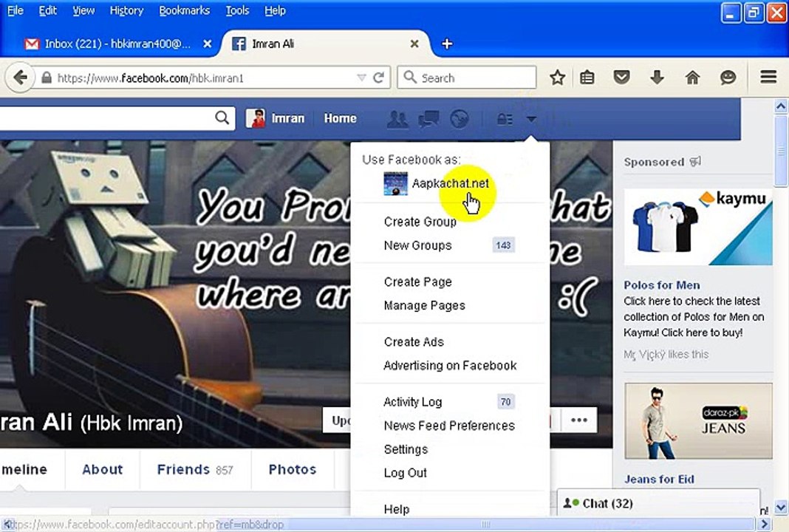Image resolution: width=789 pixels, height=532 pixels.
Task: Select News Feed Preferences
Action: tap(450, 426)
